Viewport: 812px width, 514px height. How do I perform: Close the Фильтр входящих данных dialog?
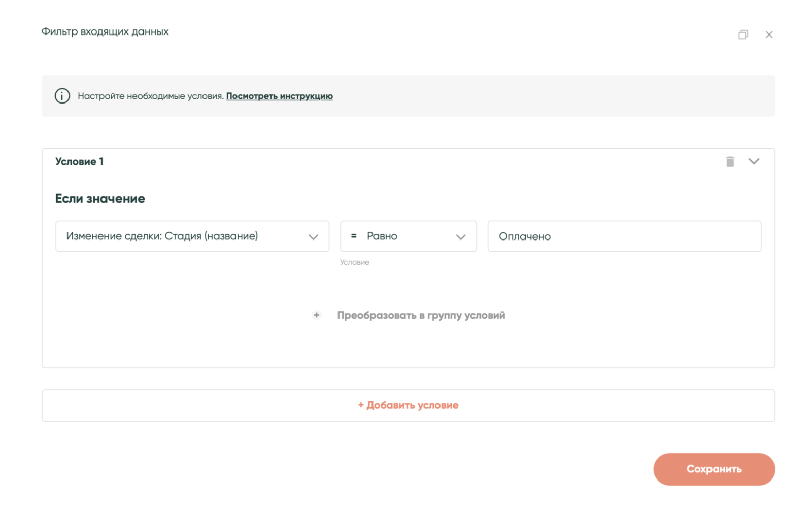(x=769, y=35)
